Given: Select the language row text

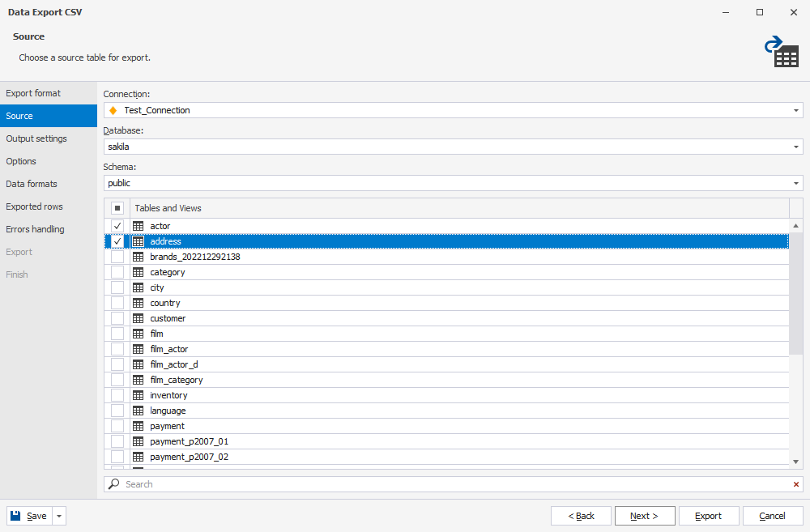Looking at the screenshot, I should pyautogui.click(x=168, y=411).
